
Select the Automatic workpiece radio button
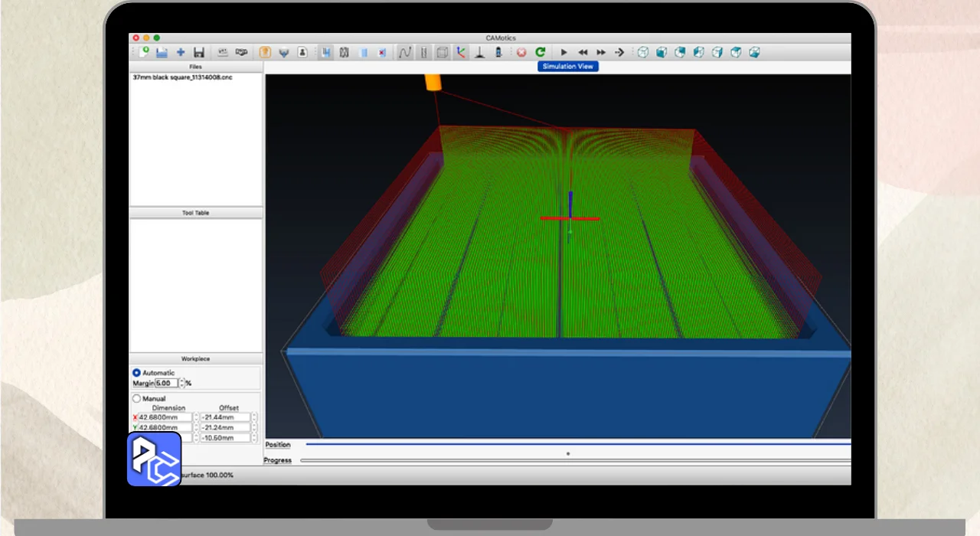(x=137, y=373)
